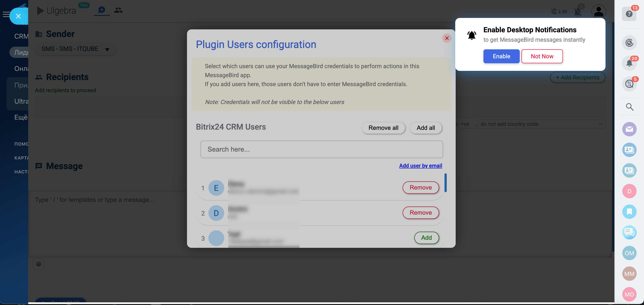Add user number 3 to plugin
Screen dimensions: 644x305
(426, 237)
